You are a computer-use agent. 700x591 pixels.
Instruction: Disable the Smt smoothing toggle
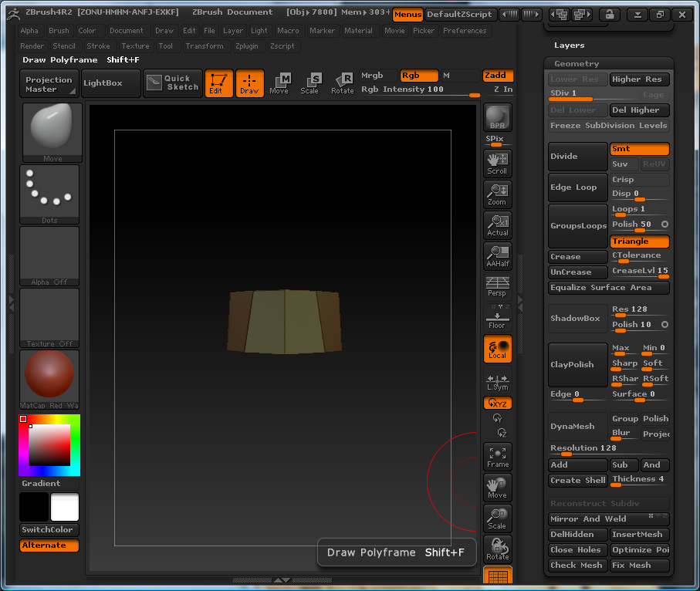[639, 149]
